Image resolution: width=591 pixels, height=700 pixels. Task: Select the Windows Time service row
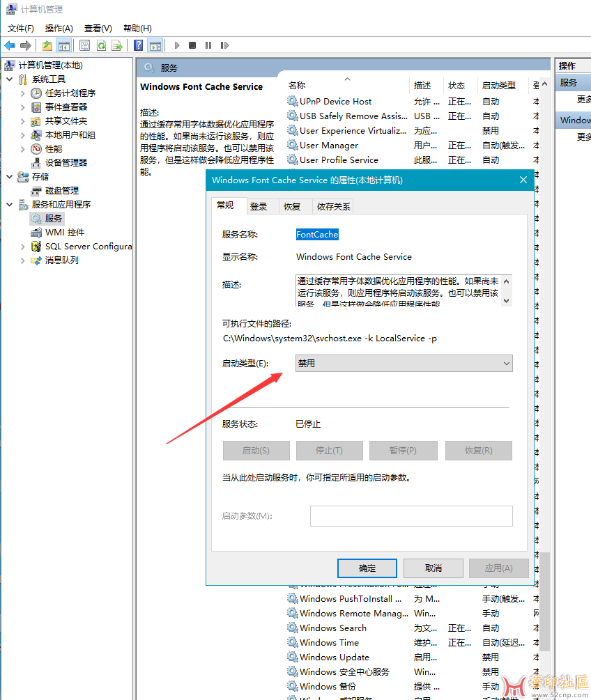(329, 642)
